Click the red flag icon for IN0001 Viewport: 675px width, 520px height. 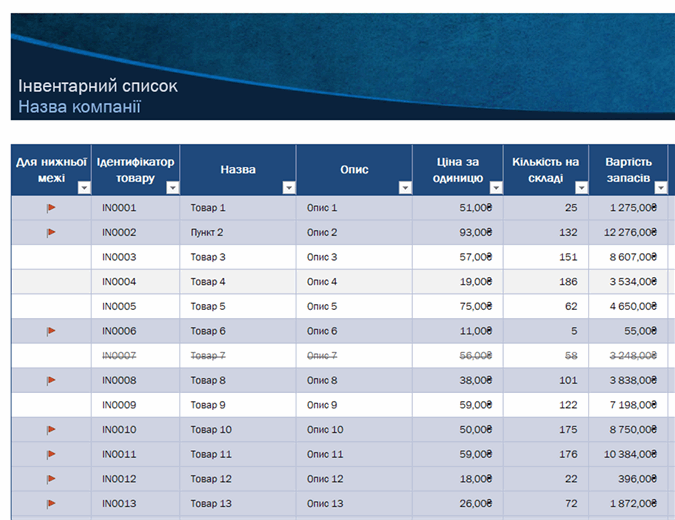pos(51,208)
